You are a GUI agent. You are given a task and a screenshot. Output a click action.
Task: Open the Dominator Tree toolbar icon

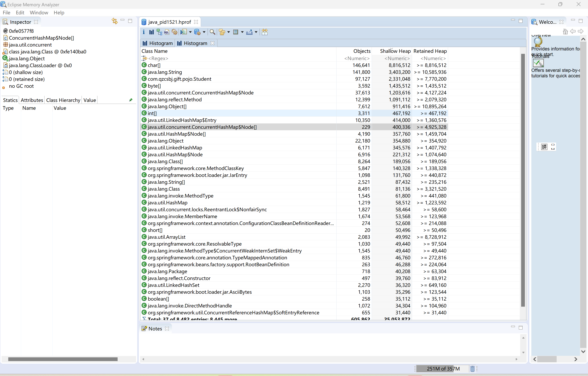pos(159,32)
